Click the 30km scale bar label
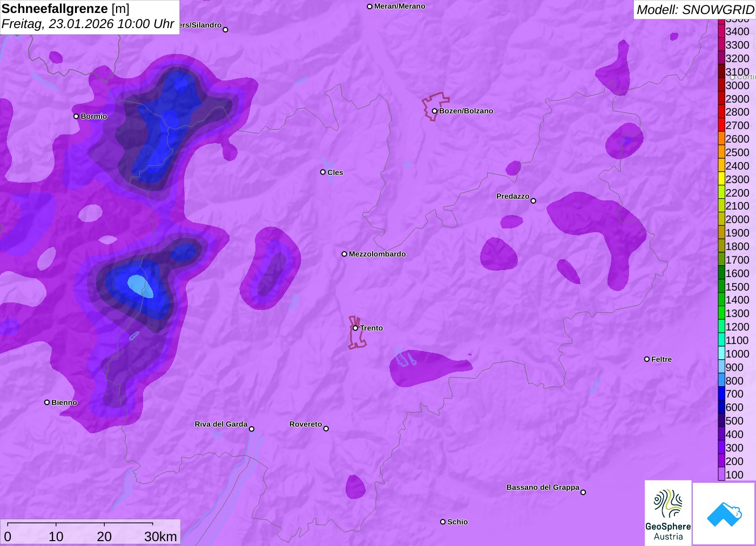 (160, 536)
